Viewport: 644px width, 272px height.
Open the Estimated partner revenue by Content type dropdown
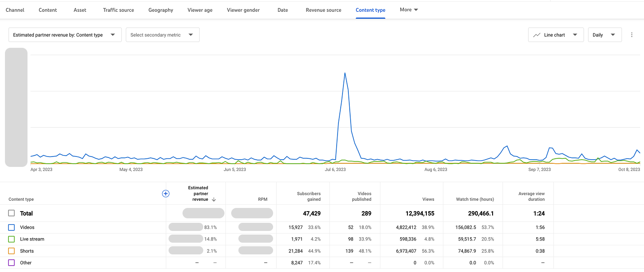coord(64,34)
